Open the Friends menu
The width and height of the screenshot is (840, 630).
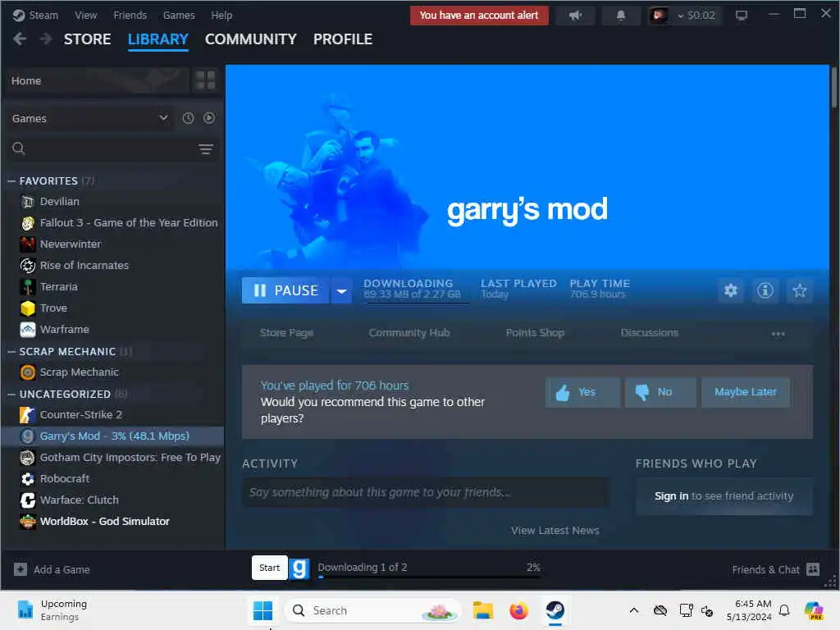[x=130, y=15]
